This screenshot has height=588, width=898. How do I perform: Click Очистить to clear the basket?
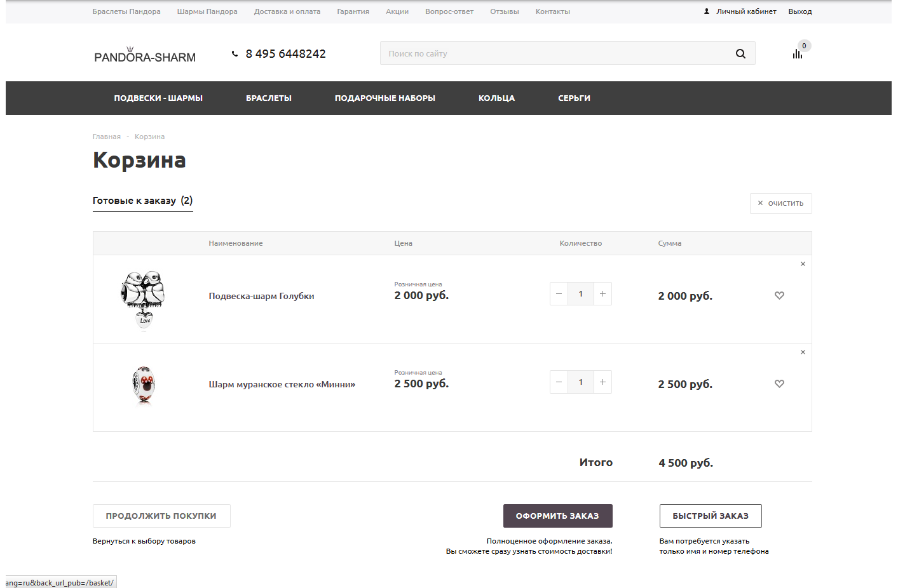[781, 203]
